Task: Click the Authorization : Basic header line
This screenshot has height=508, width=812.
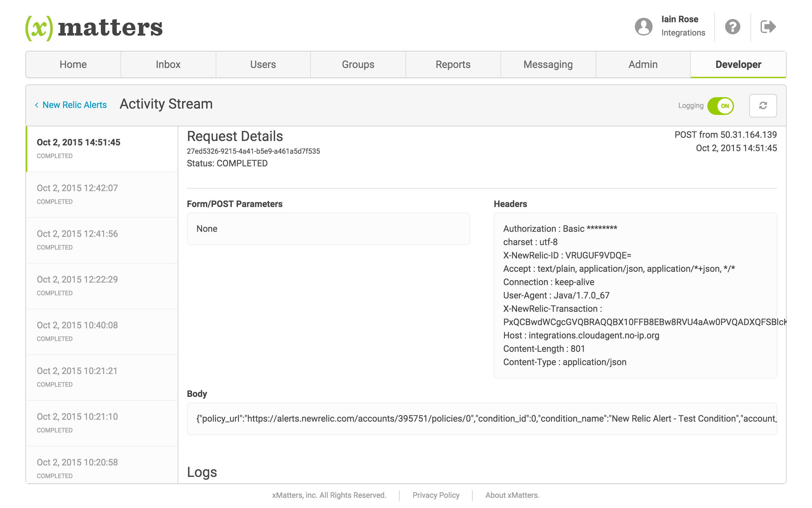Action: pos(560,229)
